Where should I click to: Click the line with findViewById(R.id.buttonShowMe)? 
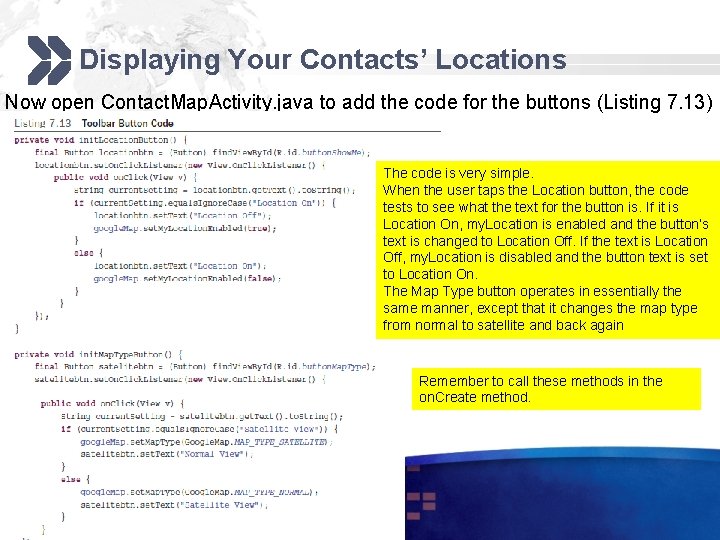202,152
